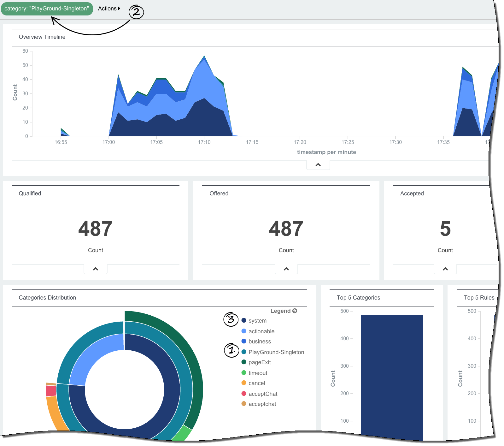The width and height of the screenshot is (504, 446).
Task: Collapse the Overview Timeline panel chevron
Action: coord(318,165)
